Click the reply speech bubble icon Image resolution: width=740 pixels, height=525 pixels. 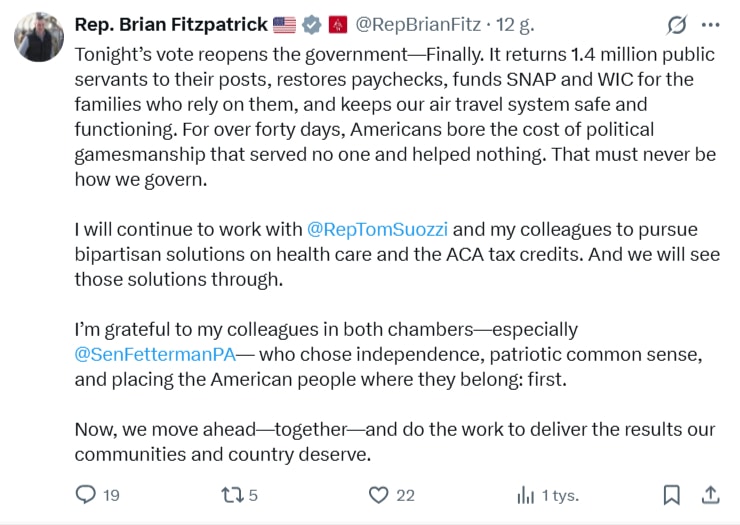87,494
